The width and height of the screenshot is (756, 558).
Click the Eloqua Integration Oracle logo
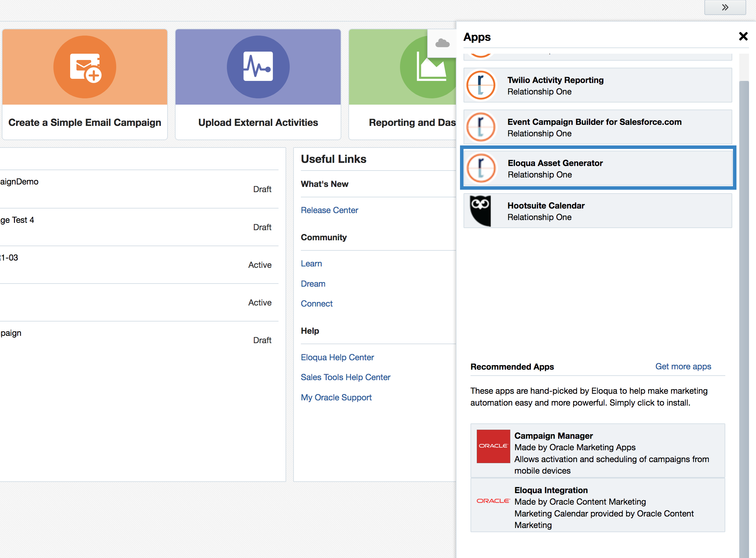tap(493, 501)
